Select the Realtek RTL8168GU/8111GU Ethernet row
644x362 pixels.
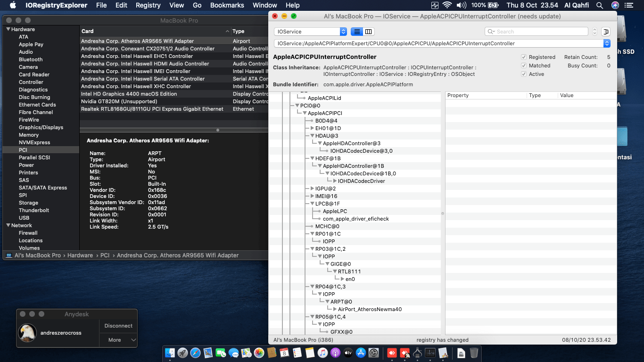pos(174,109)
